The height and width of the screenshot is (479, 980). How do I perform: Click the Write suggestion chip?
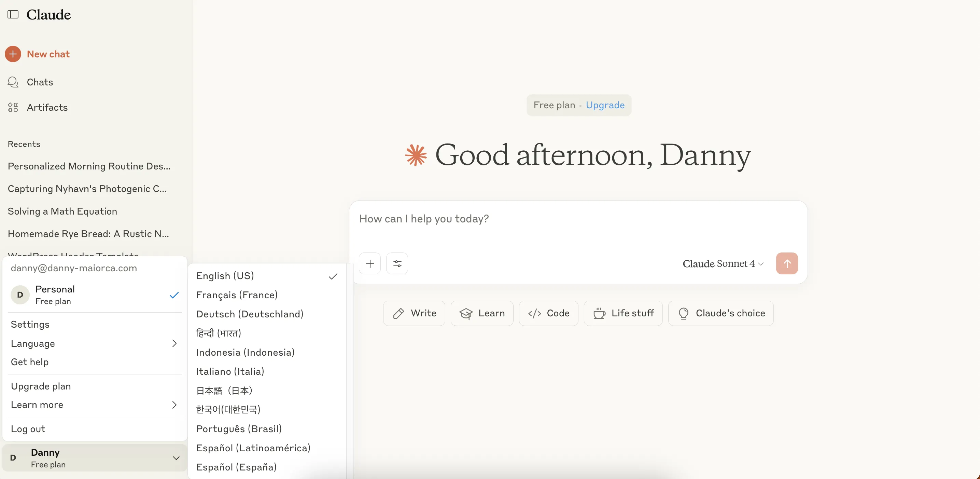click(414, 313)
